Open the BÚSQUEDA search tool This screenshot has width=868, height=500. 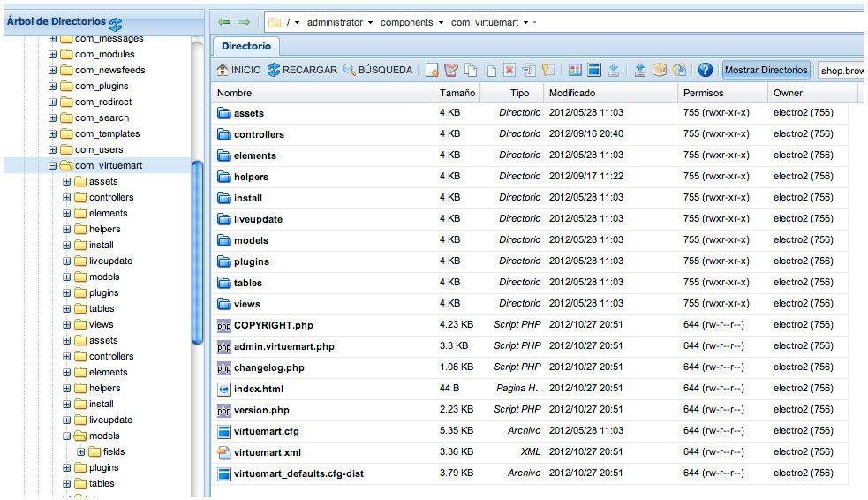click(x=378, y=70)
